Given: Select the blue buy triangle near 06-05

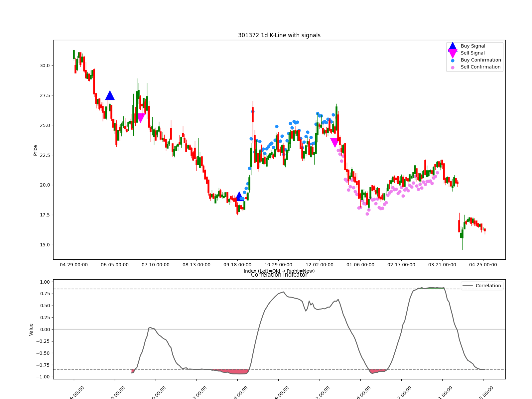Looking at the screenshot, I should [110, 95].
